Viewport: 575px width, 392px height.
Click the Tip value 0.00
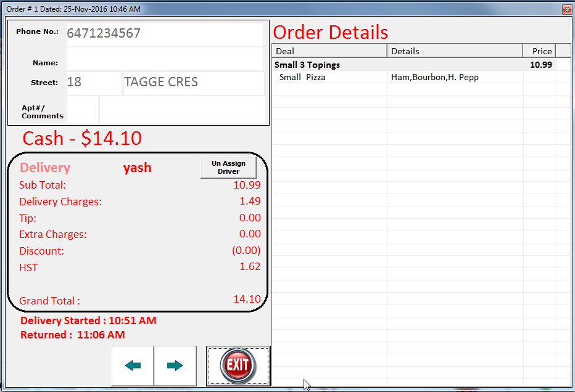[x=250, y=218]
